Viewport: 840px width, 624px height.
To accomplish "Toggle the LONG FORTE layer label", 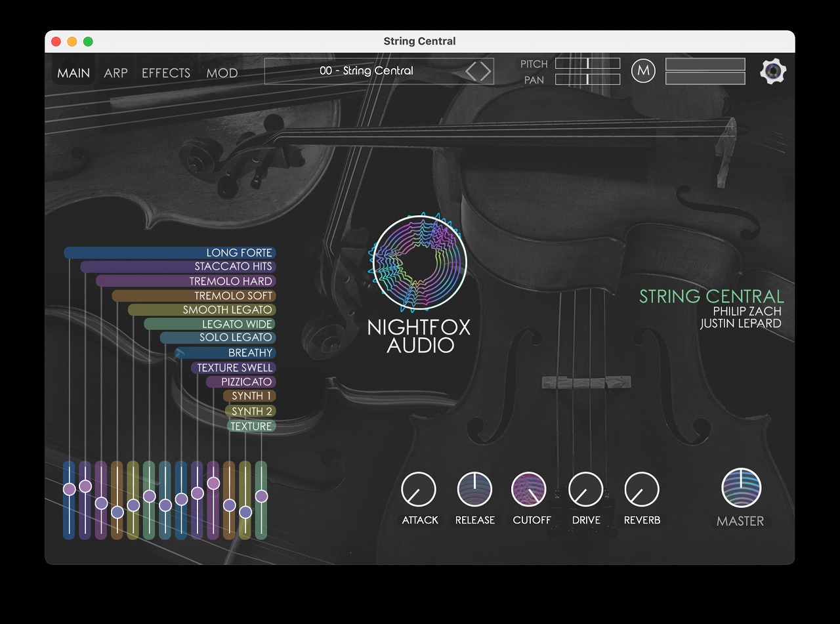I will tap(239, 253).
